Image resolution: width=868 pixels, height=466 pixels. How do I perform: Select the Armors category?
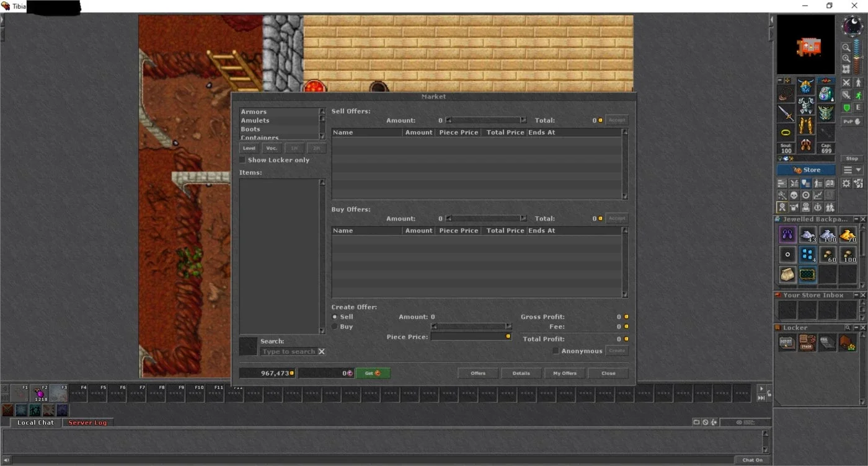(254, 112)
